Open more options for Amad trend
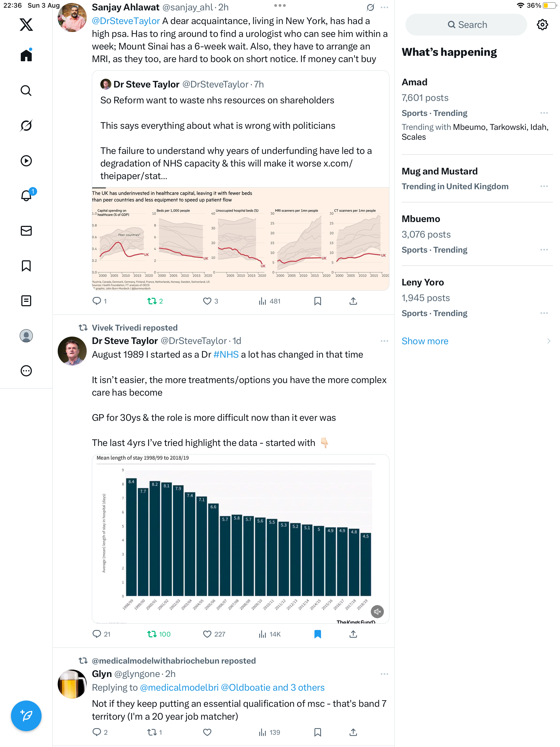This screenshot has width=560, height=747. (544, 113)
